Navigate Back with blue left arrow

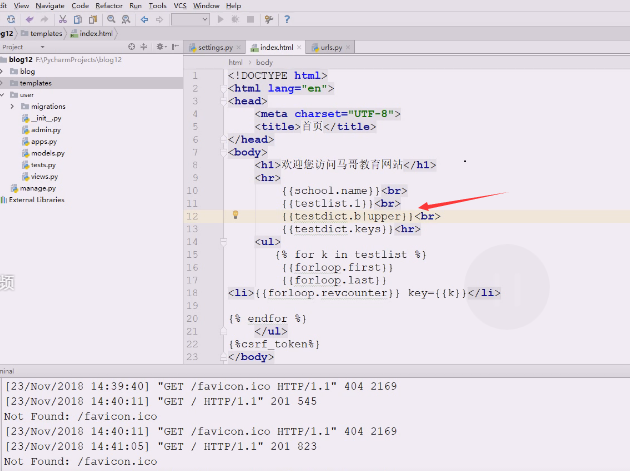pyautogui.click(x=145, y=19)
